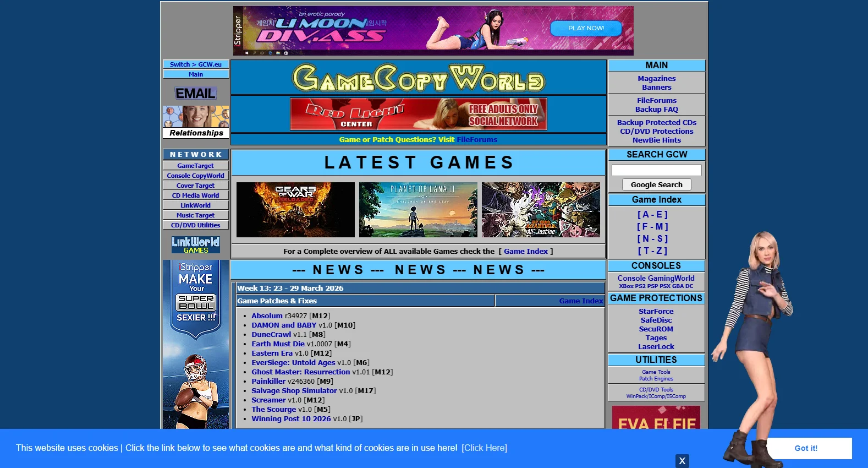Open GameTarget network link
The width and height of the screenshot is (868, 468).
pos(196,166)
